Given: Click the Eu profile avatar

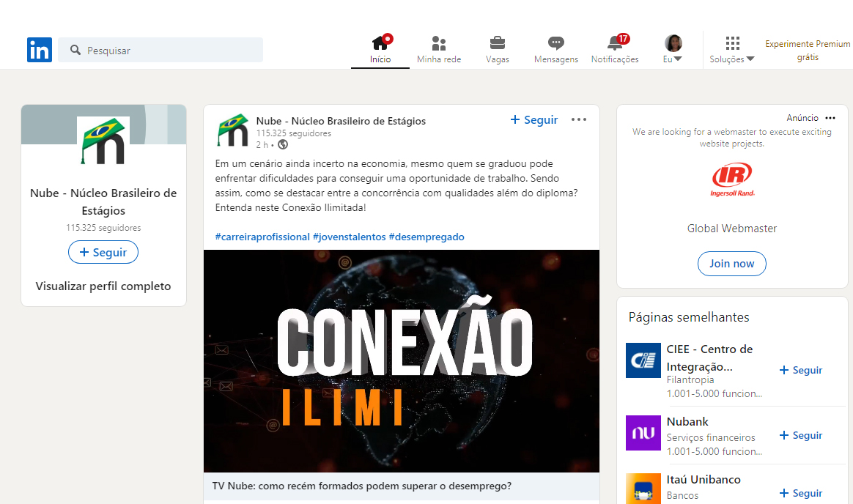Looking at the screenshot, I should (673, 43).
